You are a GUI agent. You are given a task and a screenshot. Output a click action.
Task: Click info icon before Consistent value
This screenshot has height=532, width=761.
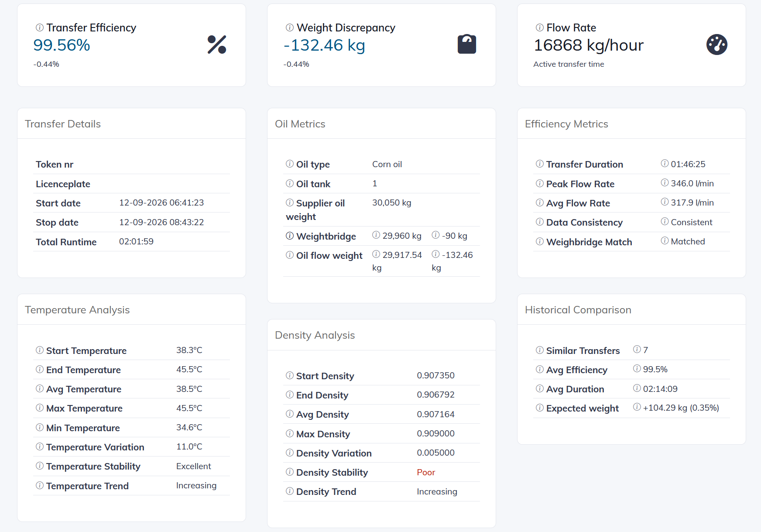(x=665, y=221)
